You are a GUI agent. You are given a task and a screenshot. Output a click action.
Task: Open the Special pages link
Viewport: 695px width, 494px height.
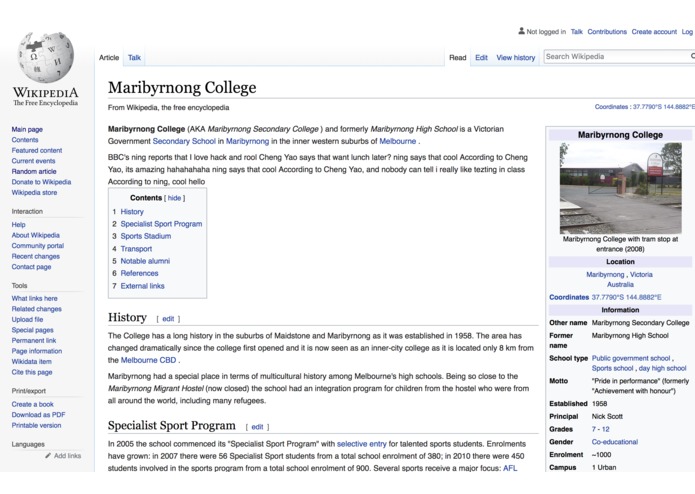point(32,330)
